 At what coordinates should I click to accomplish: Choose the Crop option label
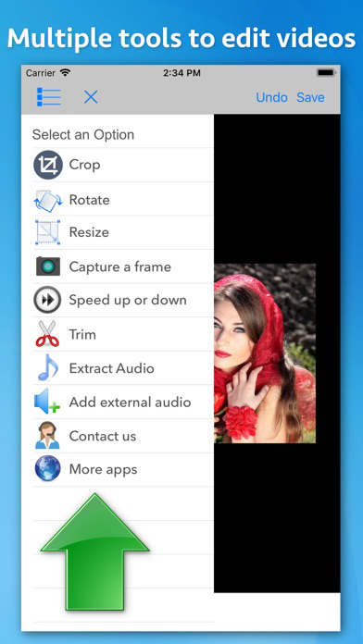coord(84,165)
